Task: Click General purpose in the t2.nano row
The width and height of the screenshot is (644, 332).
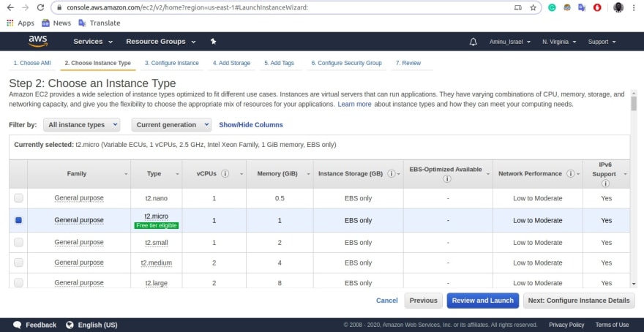Action: [x=79, y=198]
